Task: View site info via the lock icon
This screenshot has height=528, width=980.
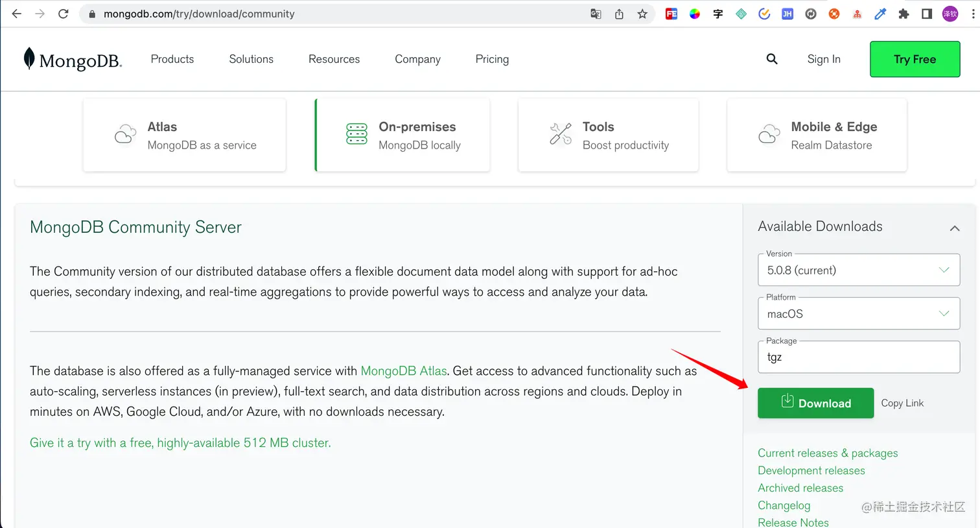Action: point(92,14)
